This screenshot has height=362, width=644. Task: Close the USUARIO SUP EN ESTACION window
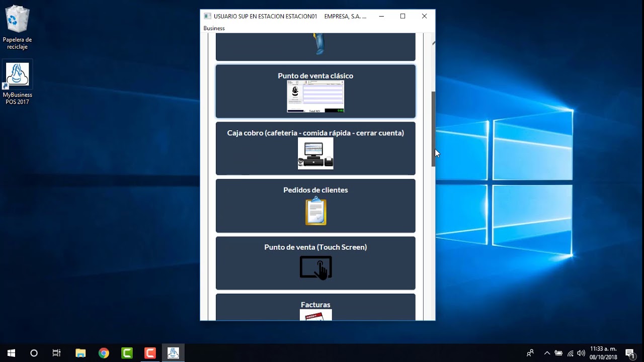(424, 16)
